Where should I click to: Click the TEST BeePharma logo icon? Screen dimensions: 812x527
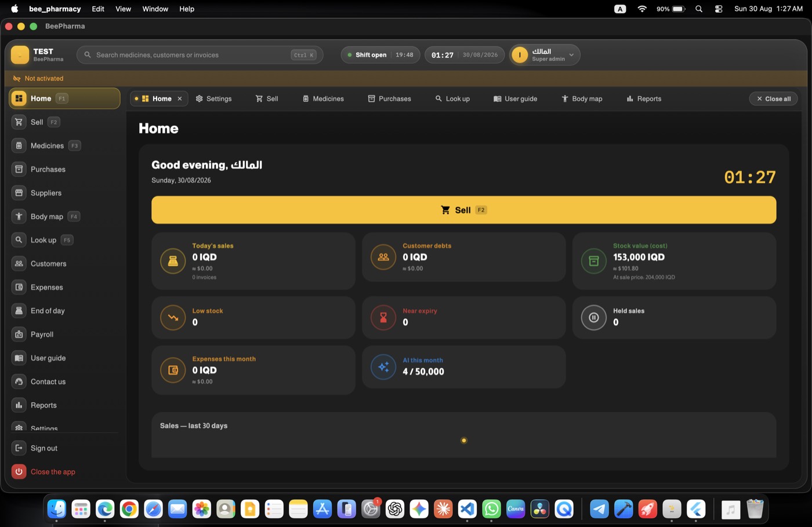point(20,54)
